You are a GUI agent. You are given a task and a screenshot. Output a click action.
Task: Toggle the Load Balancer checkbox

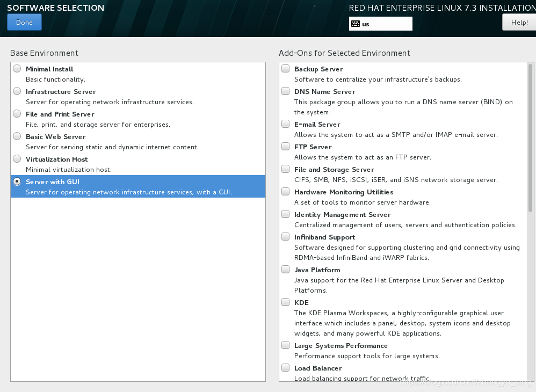(x=285, y=368)
